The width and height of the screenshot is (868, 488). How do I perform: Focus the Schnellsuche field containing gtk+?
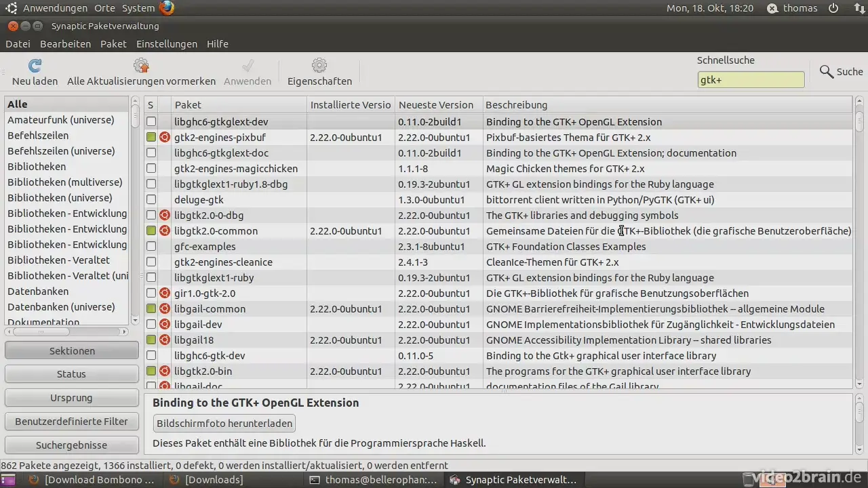751,80
